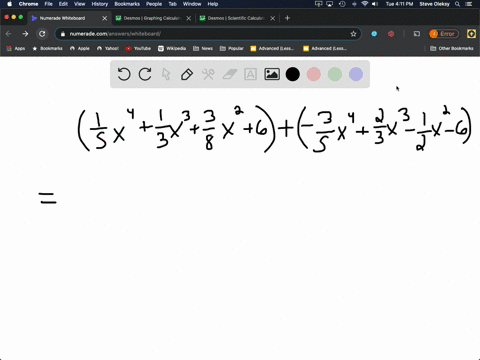480x360 pixels.
Task: Open the View menu
Action: pos(79,4)
